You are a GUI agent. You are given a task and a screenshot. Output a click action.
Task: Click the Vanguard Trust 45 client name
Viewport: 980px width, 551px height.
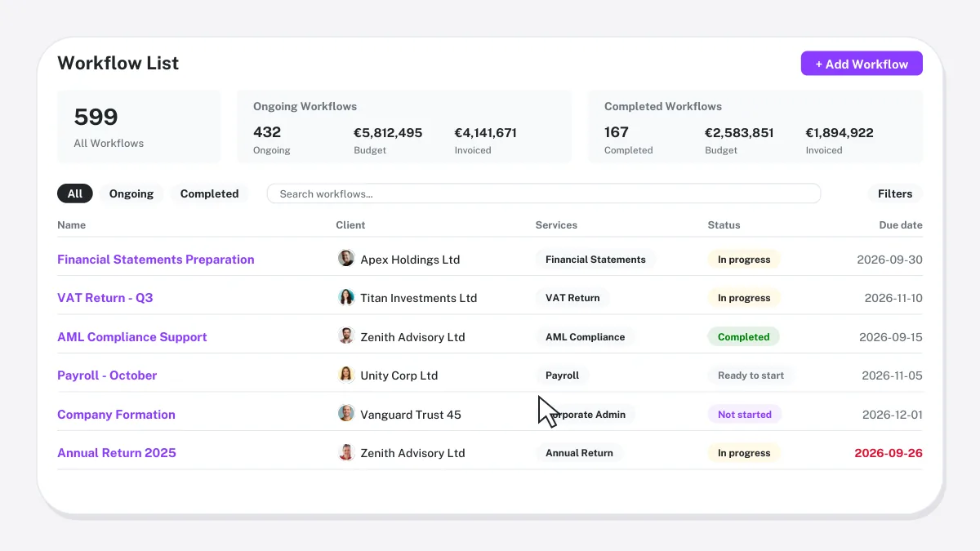(411, 415)
